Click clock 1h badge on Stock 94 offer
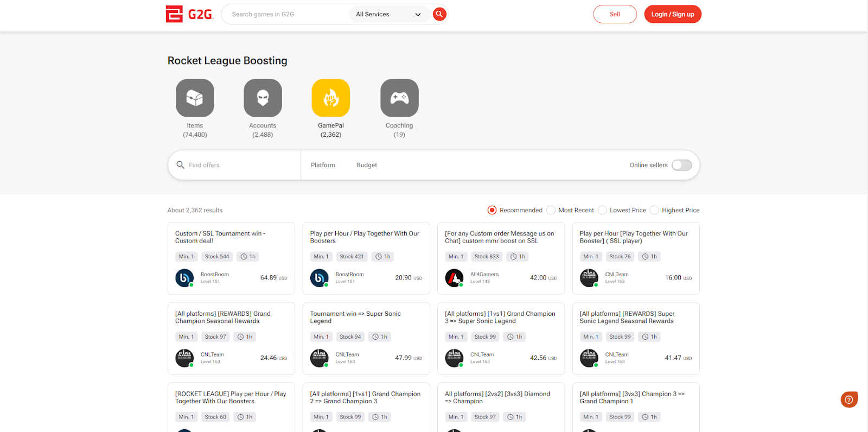Screen dimensions: 868x432 click(x=380, y=337)
